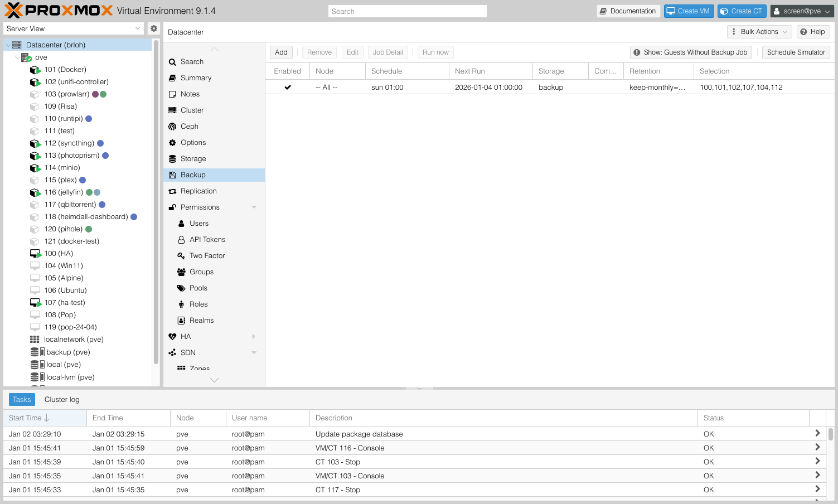Expand the HA section in the sidebar

coord(254,336)
